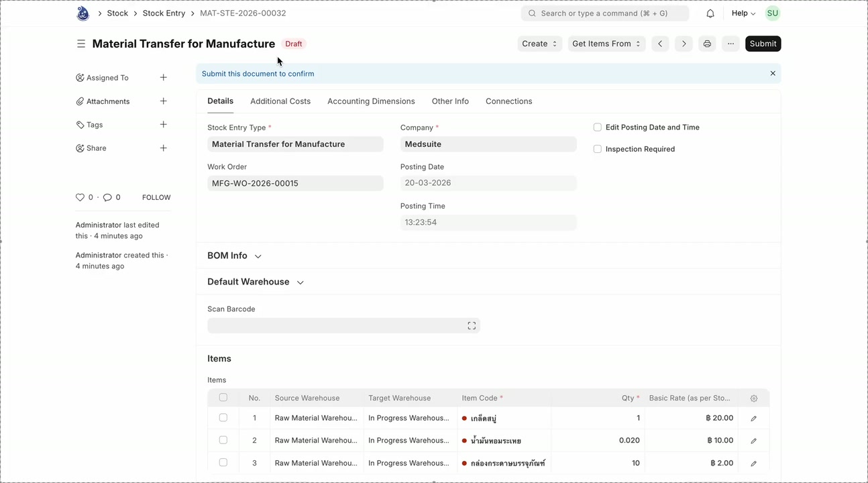Click Posting Time field 13:23:54
The image size is (868, 483).
click(488, 222)
